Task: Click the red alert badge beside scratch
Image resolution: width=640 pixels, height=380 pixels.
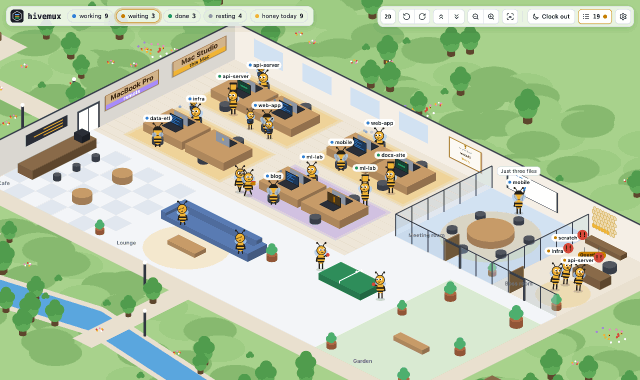Action: point(582,235)
